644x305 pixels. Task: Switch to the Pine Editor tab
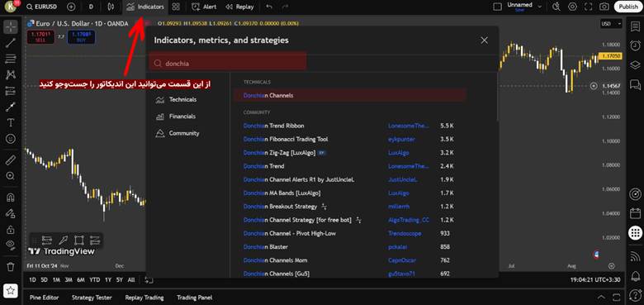click(44, 298)
